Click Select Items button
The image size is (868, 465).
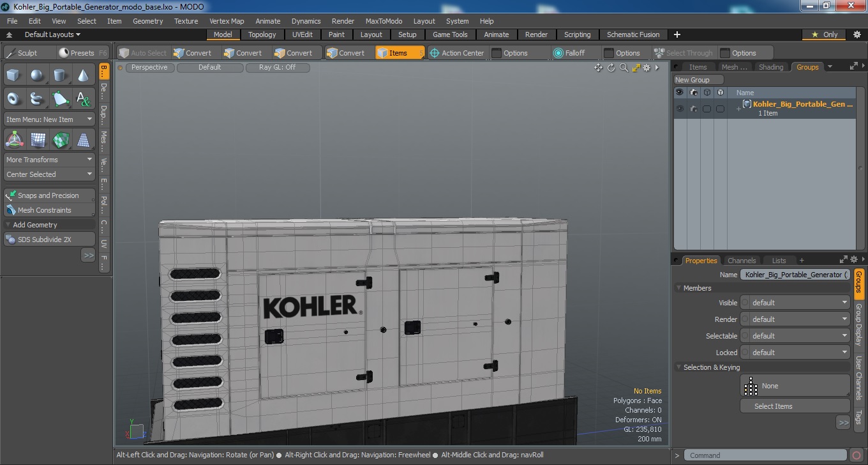tap(795, 406)
